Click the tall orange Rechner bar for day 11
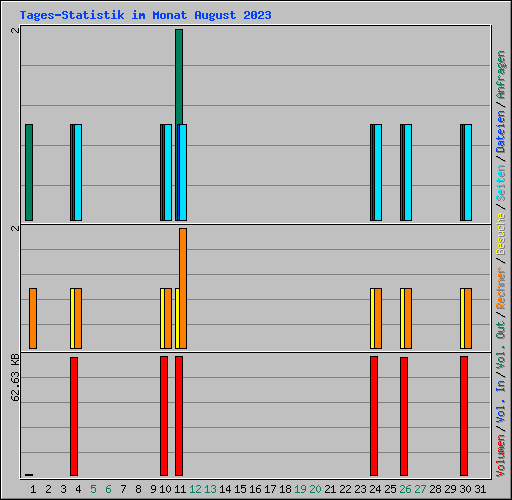The width and height of the screenshot is (512, 500). [183, 288]
